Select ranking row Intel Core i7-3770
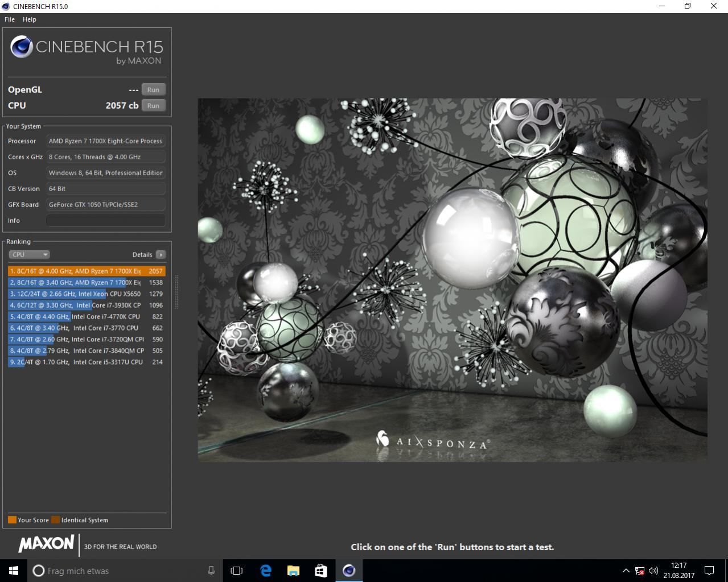 (x=87, y=328)
